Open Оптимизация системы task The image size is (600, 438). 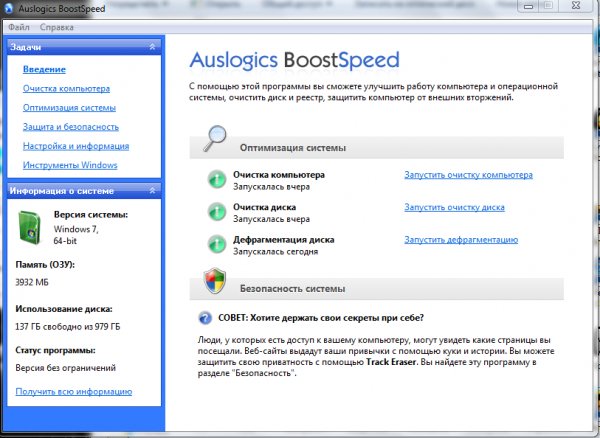(x=69, y=107)
